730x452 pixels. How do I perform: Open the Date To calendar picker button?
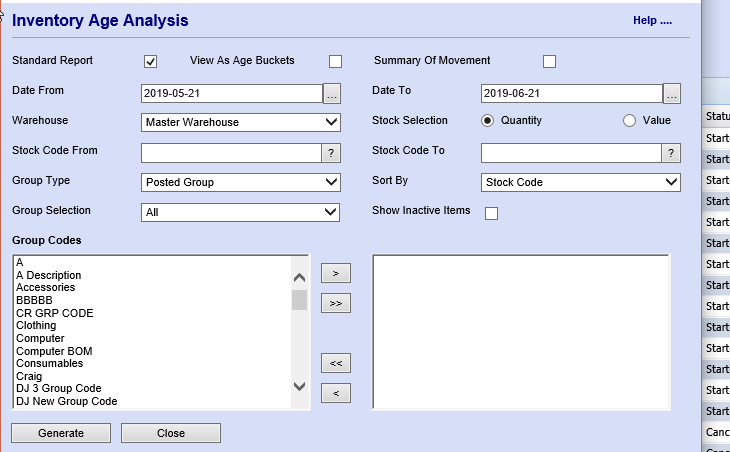pyautogui.click(x=672, y=93)
